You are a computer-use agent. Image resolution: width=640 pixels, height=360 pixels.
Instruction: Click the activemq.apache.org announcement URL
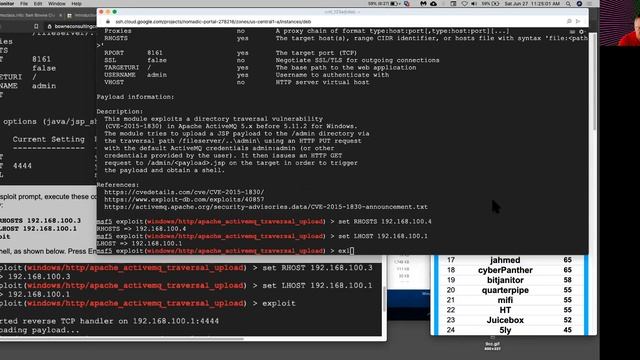tap(266, 207)
